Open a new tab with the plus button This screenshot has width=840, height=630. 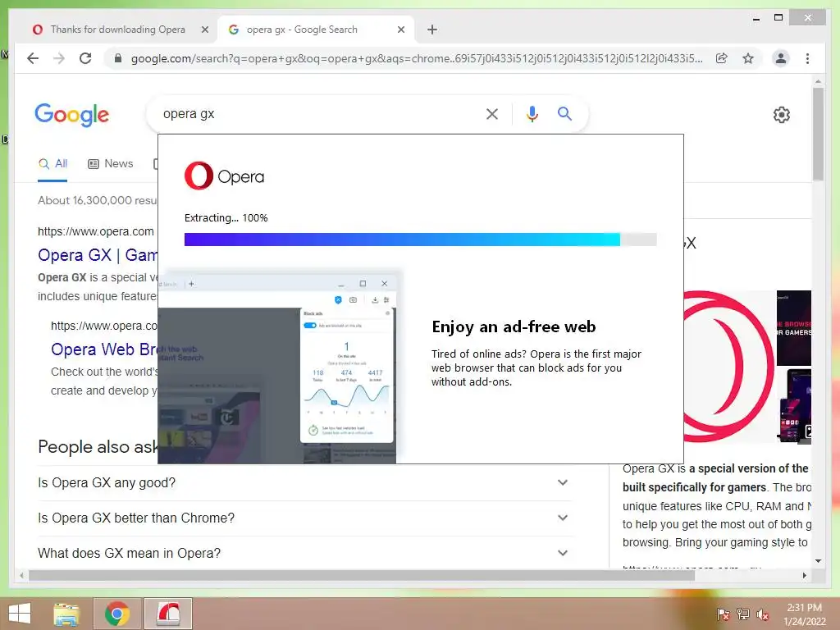(432, 30)
